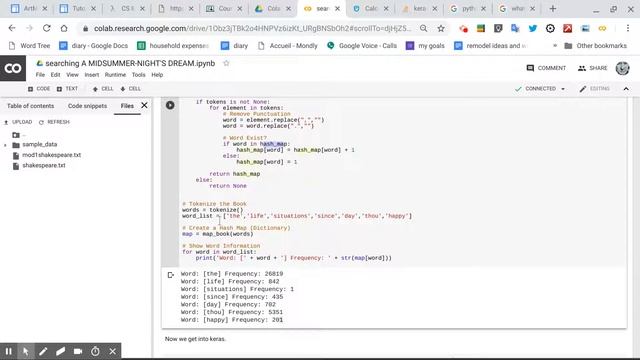640x360 pixels.
Task: Click the Upload files button
Action: (x=18, y=122)
